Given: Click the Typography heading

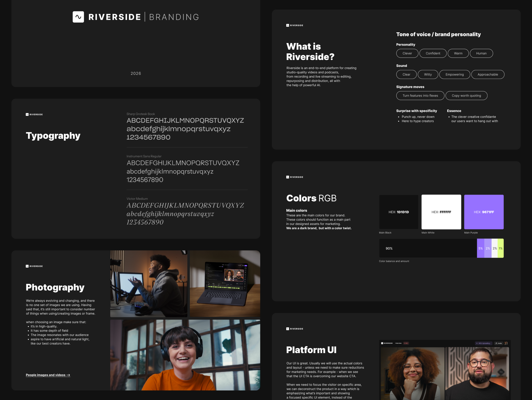Looking at the screenshot, I should point(53,136).
